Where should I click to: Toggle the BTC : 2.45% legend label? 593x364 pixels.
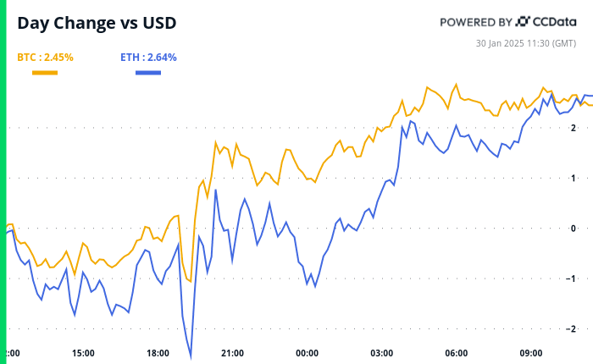[45, 58]
